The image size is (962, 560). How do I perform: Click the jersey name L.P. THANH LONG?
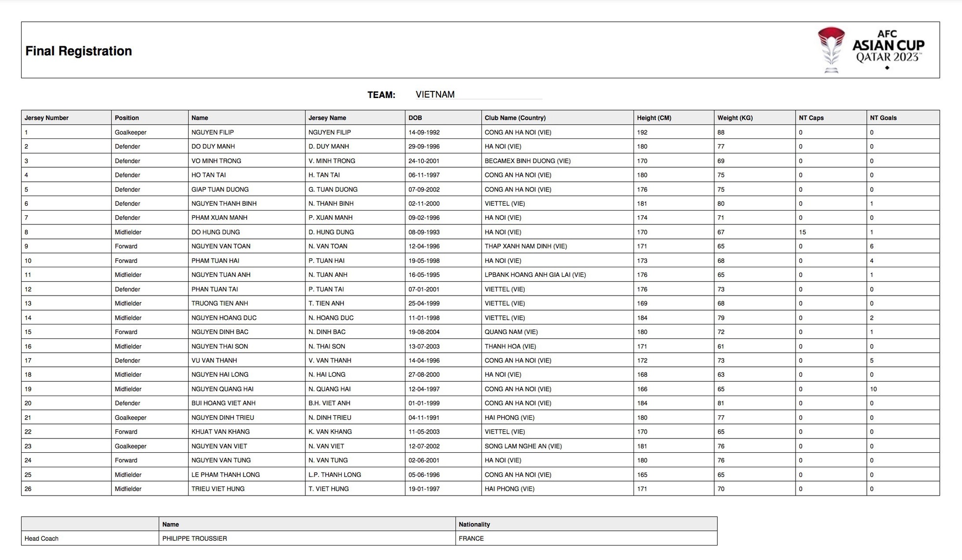(x=335, y=474)
